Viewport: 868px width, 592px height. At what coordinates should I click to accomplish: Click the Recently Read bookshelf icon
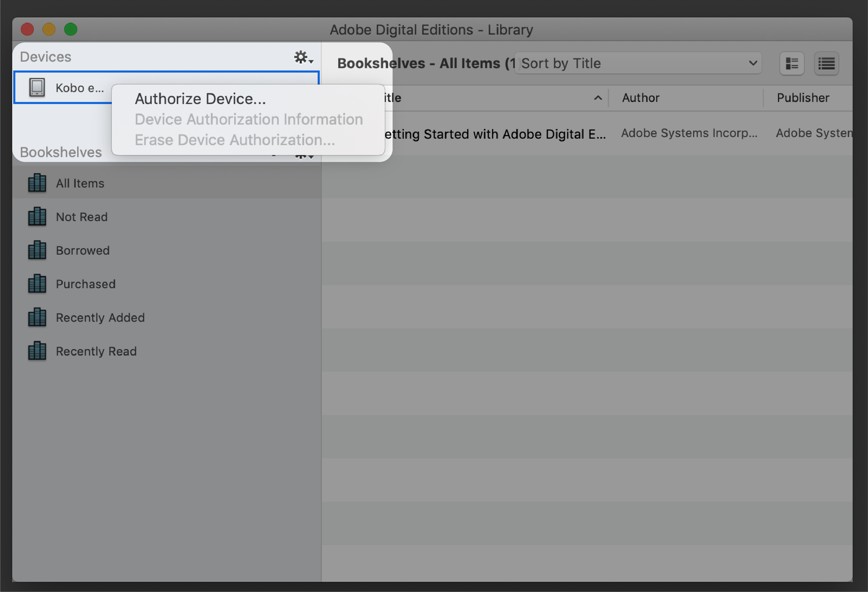pyautogui.click(x=38, y=350)
